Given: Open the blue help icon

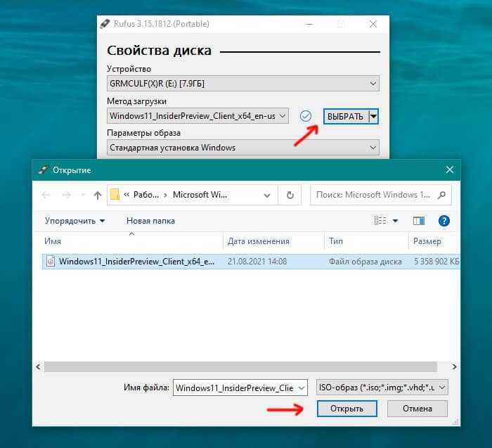Looking at the screenshot, I should (x=444, y=221).
